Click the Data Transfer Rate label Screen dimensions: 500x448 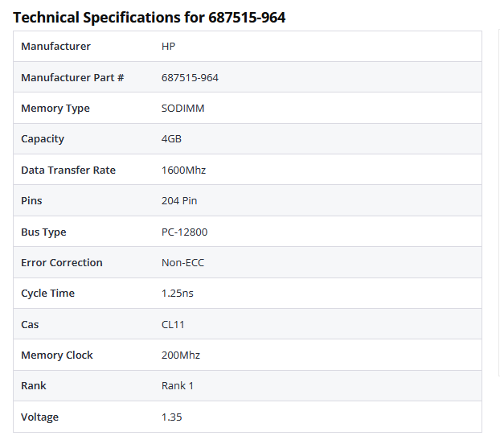(68, 171)
